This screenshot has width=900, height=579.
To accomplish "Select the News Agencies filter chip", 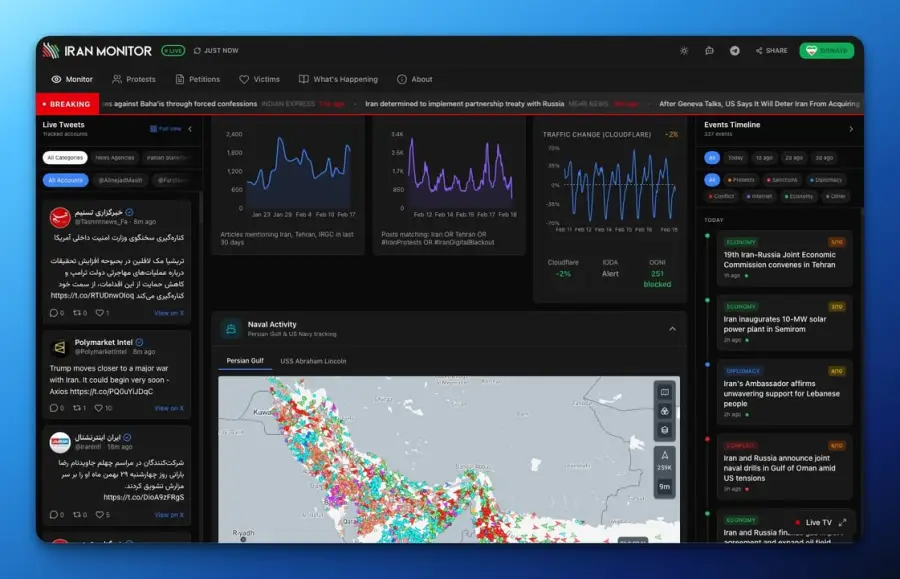I will 114,157.
